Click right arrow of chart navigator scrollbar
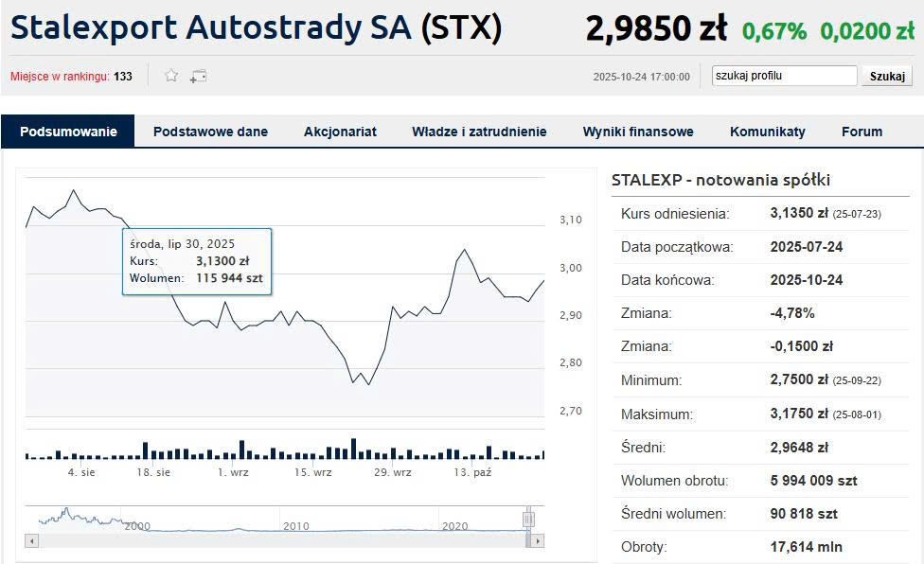The height and width of the screenshot is (564, 924). pyautogui.click(x=538, y=540)
